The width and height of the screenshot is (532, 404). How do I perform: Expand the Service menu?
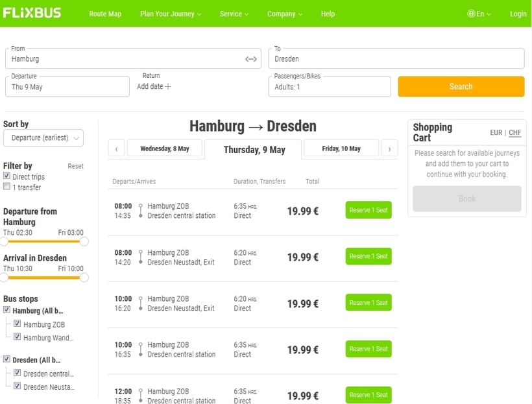(234, 14)
